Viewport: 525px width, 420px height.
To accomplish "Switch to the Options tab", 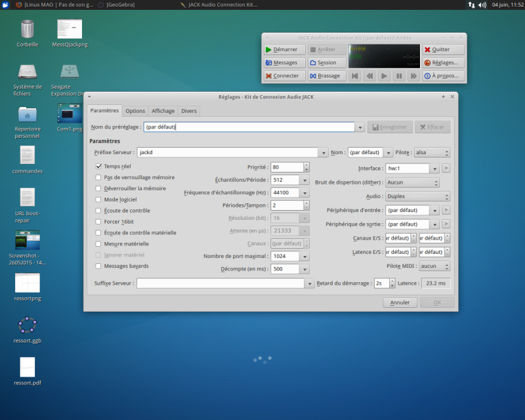I will click(135, 111).
